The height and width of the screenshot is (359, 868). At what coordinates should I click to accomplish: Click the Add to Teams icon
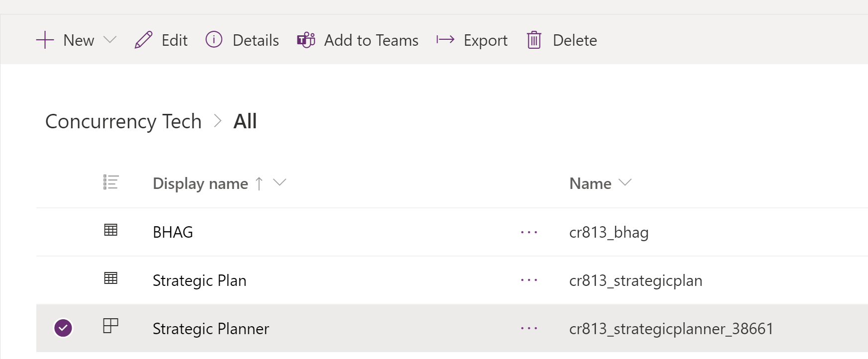point(306,40)
